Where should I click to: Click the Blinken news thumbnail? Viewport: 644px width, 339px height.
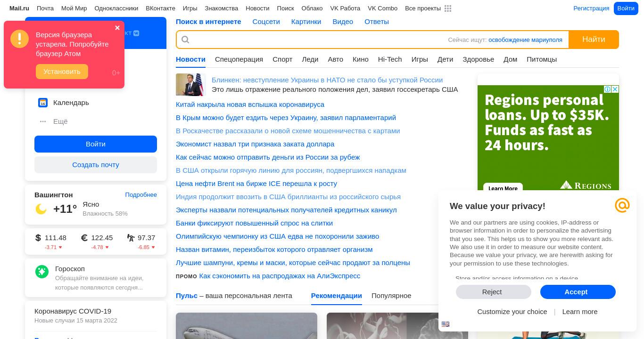[x=191, y=85]
